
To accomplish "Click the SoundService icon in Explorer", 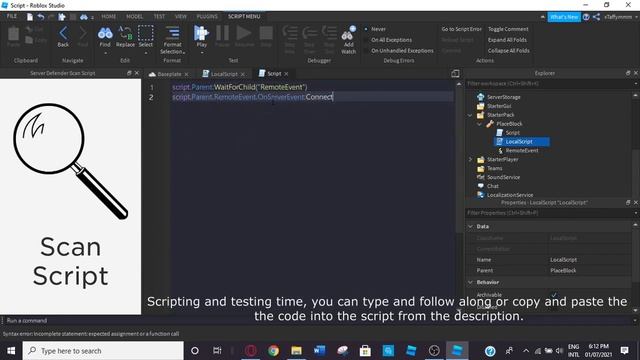I will coord(480,177).
